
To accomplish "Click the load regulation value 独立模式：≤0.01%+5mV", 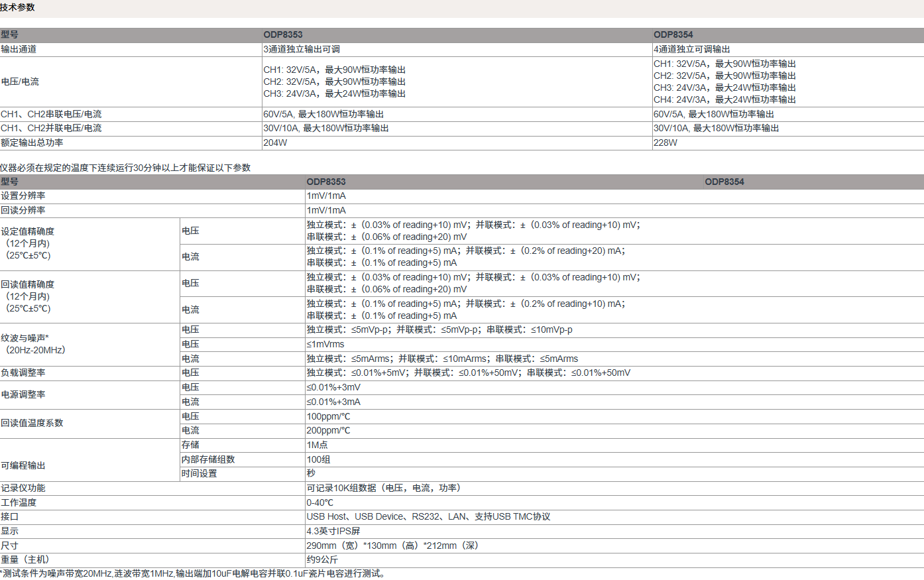I will [x=469, y=373].
